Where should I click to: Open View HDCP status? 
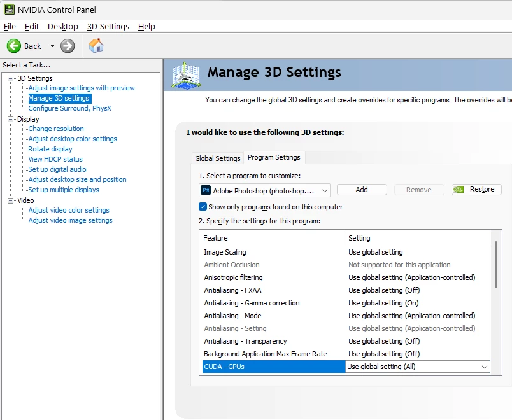click(55, 159)
